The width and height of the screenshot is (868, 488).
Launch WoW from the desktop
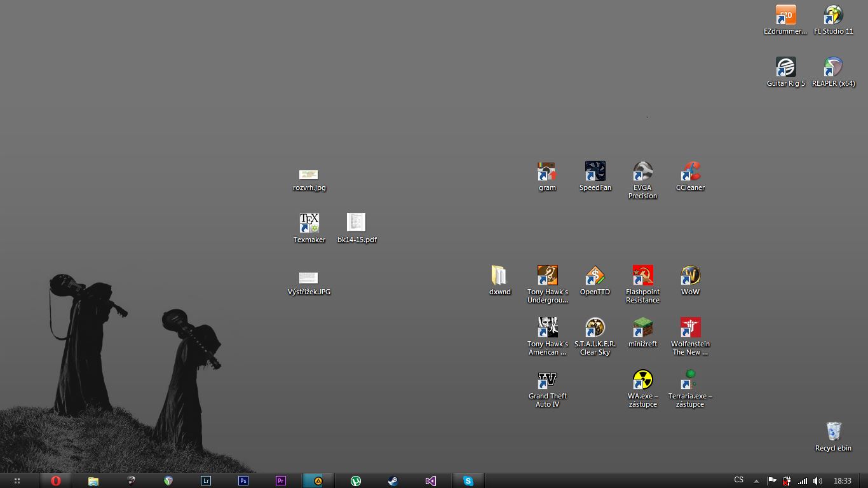(690, 280)
